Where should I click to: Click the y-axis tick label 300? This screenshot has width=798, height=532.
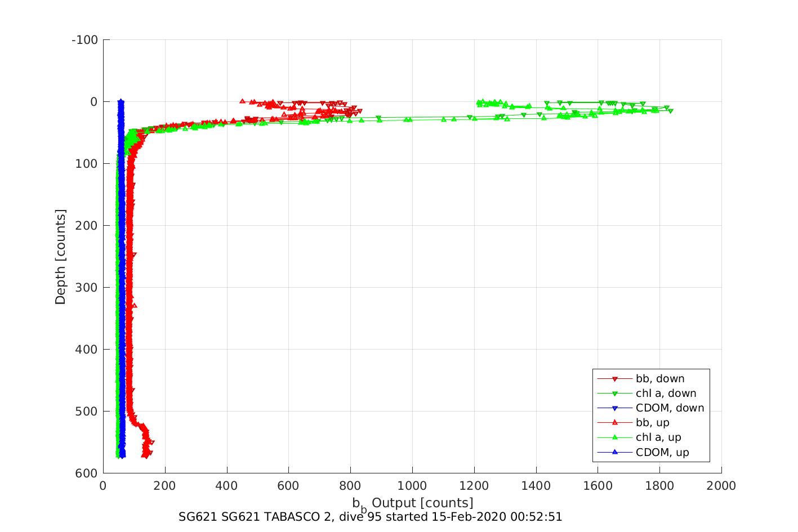click(88, 288)
